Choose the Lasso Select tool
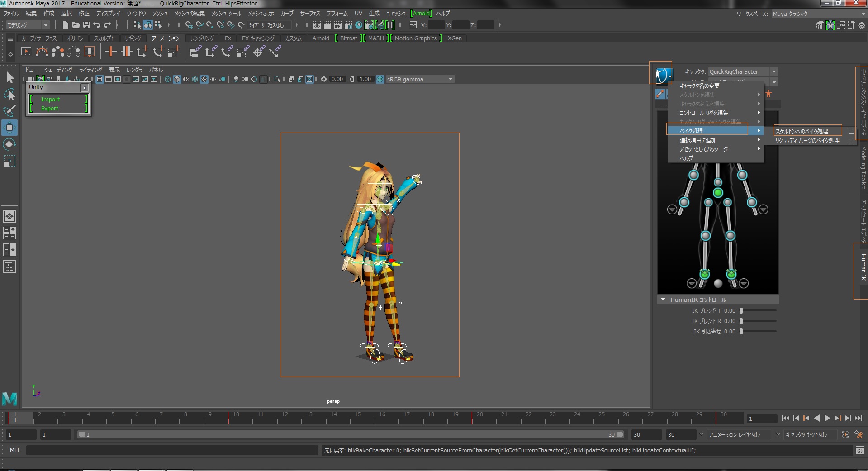Image resolution: width=868 pixels, height=471 pixels. (9, 94)
